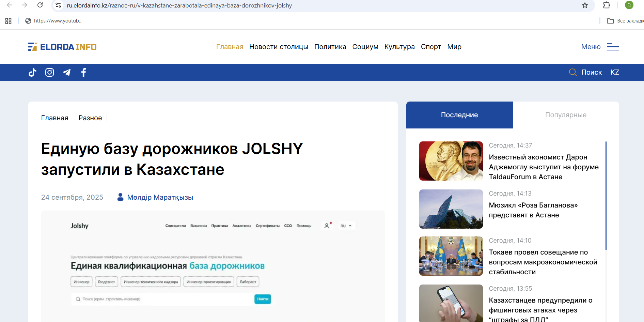The width and height of the screenshot is (644, 322).
Task: Open the TikTok social page icon
Action: [x=32, y=72]
